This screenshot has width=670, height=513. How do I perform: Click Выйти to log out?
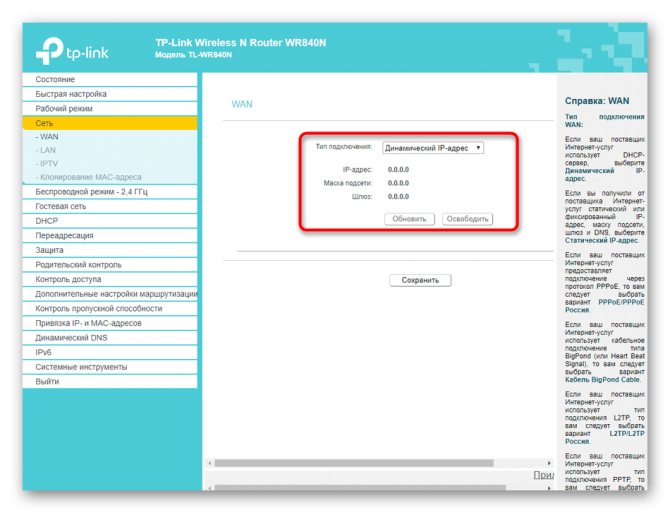[x=110, y=381]
